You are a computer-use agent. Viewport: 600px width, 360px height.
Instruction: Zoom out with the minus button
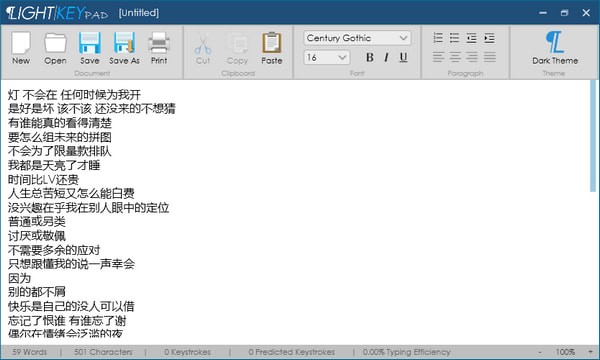[540, 352]
